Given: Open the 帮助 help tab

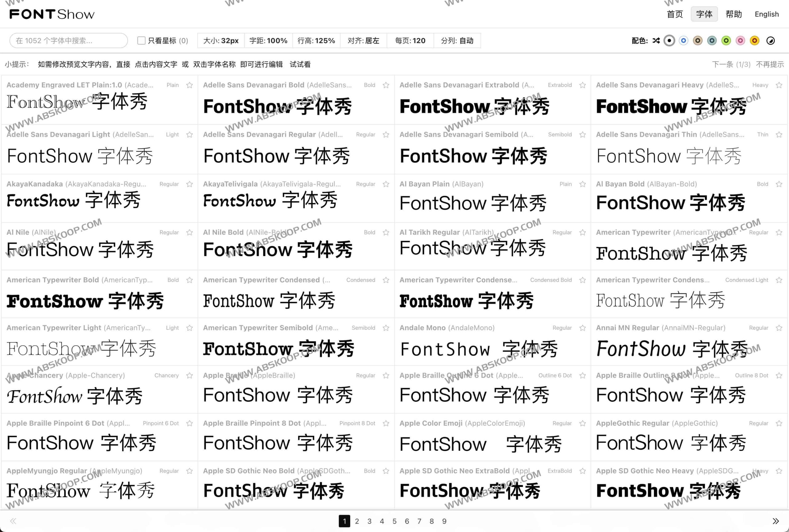Looking at the screenshot, I should pyautogui.click(x=734, y=14).
